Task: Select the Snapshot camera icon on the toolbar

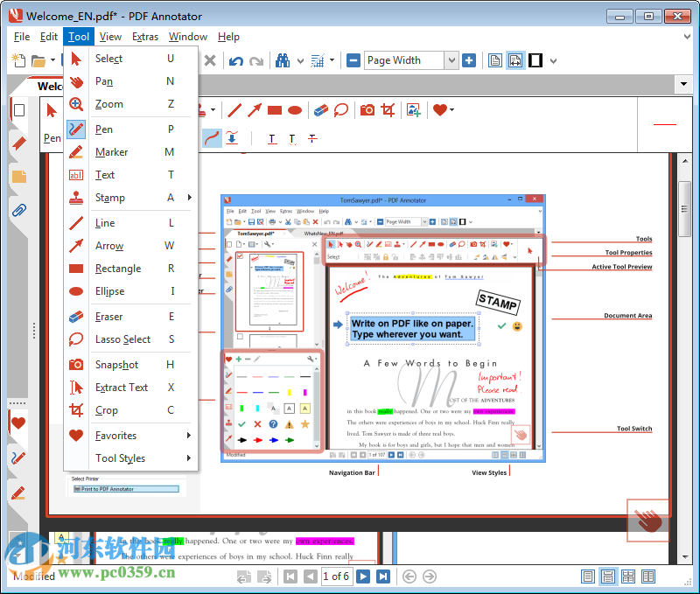Action: 367,110
